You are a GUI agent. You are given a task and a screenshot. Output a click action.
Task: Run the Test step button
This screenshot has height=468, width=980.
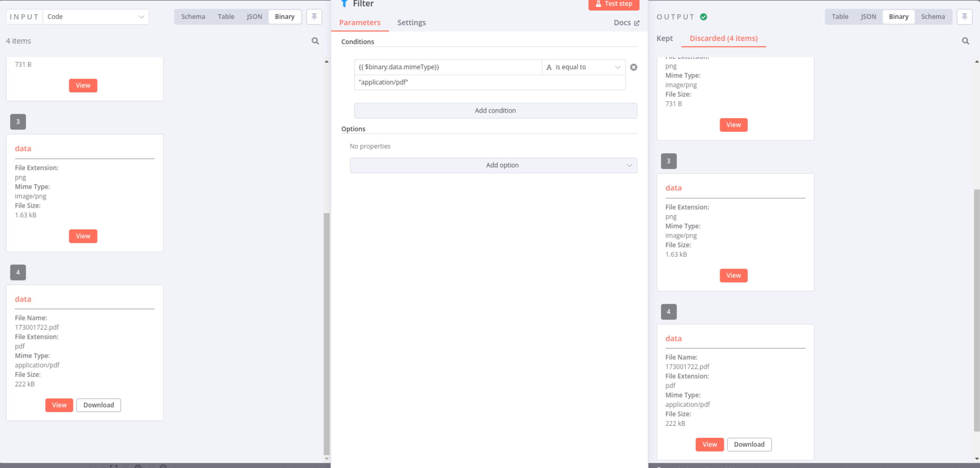613,4
